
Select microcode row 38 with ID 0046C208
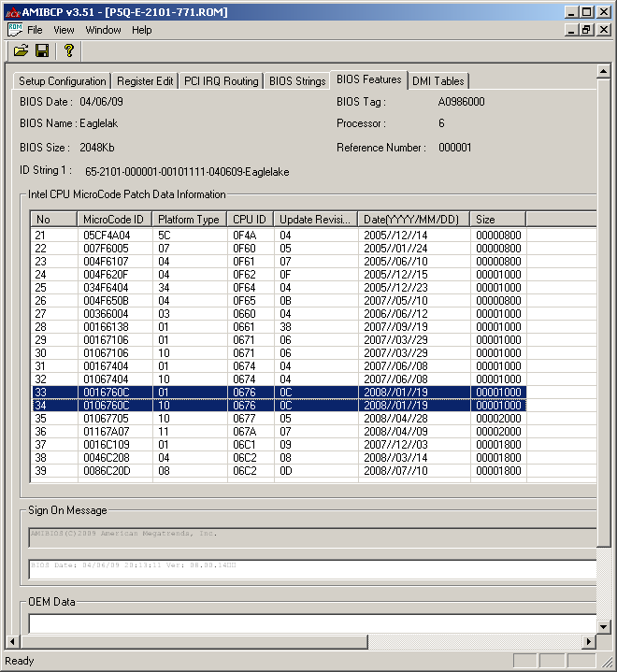(x=280, y=457)
